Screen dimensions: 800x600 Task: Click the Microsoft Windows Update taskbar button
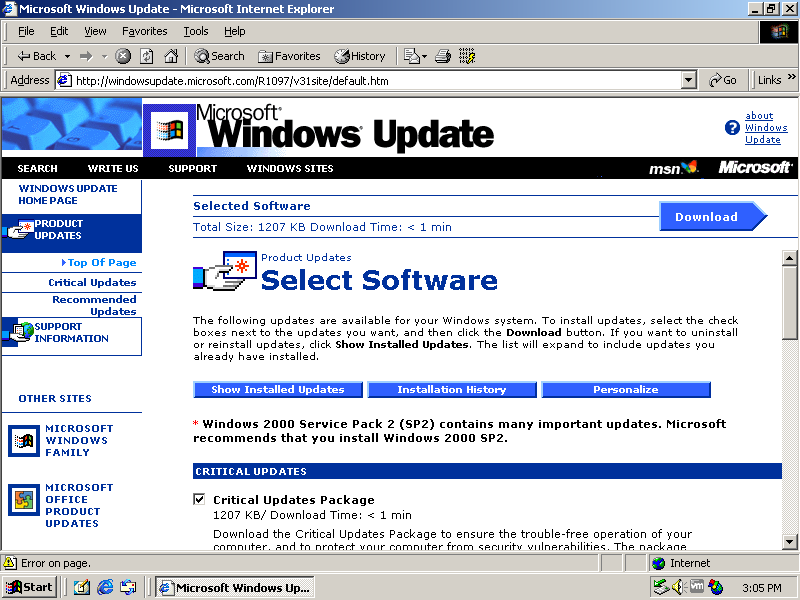[x=235, y=588]
